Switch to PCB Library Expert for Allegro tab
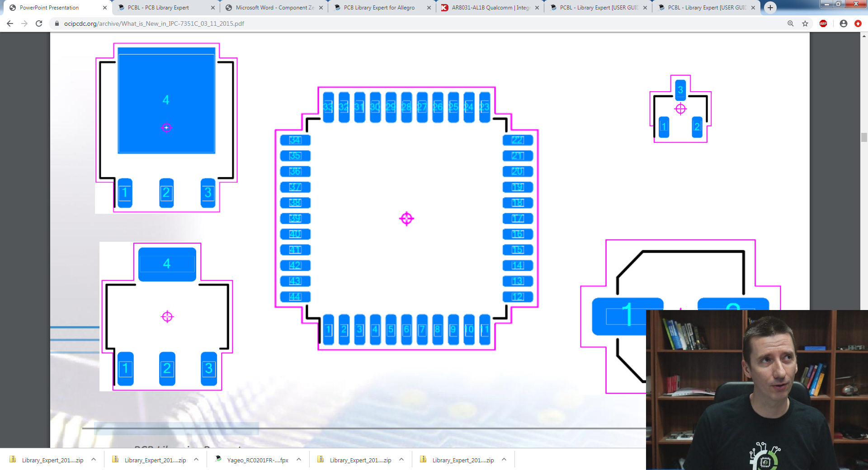Screen dimensions: 868x470 tap(379, 8)
